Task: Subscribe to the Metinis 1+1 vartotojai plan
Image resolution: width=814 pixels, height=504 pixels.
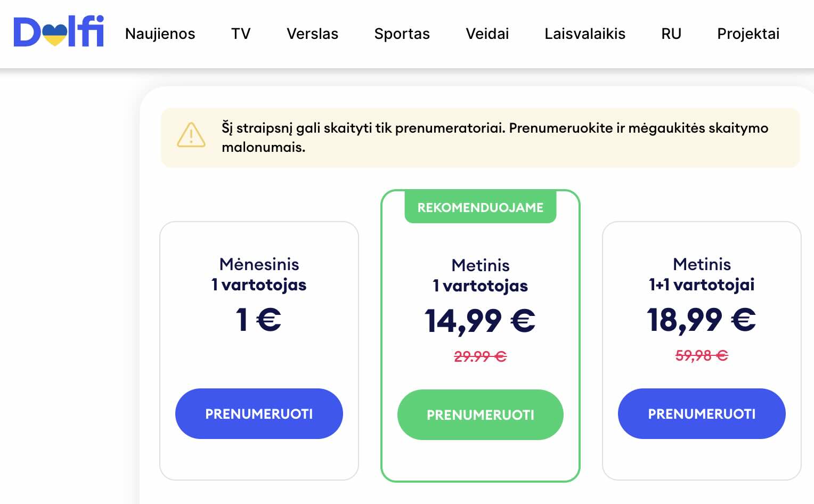Action: tap(701, 413)
